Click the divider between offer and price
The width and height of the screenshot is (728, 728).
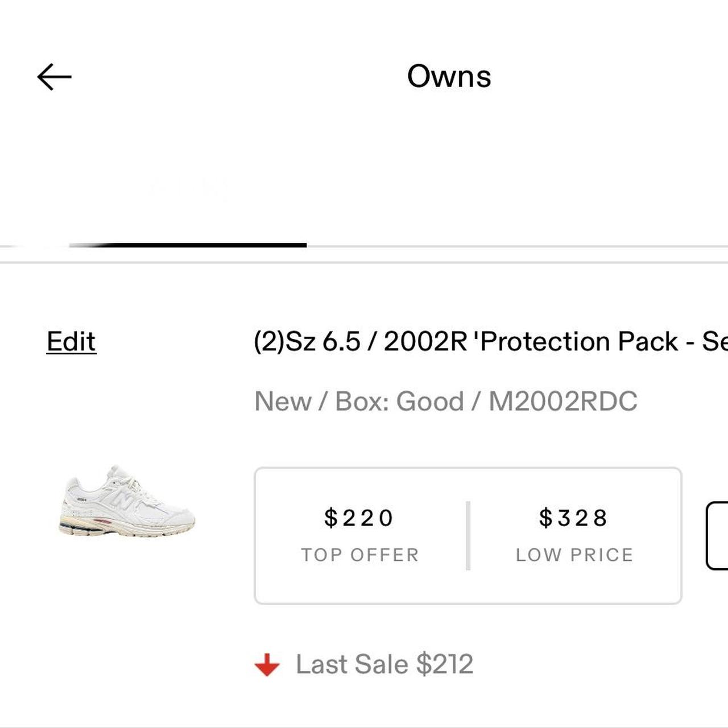tap(468, 535)
